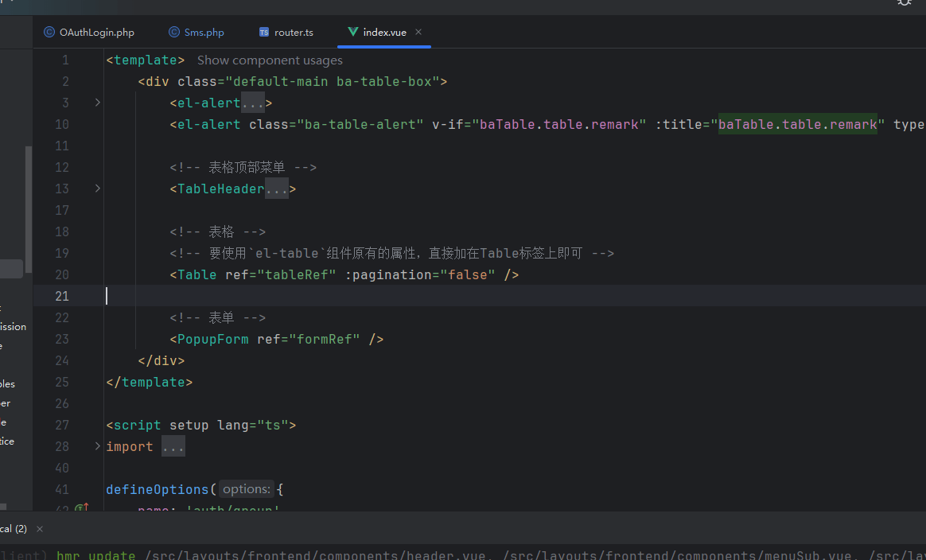Click the folded ellipsis after import
Image resolution: width=926 pixels, height=560 pixels.
[173, 446]
